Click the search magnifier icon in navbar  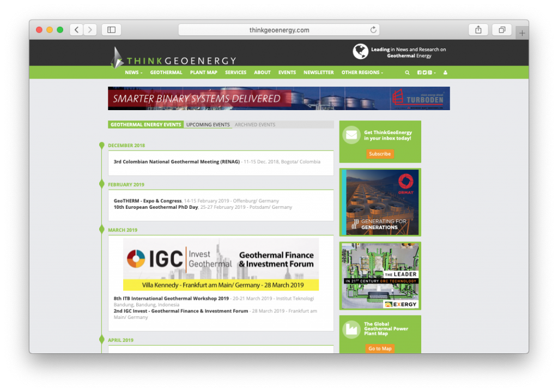(407, 73)
